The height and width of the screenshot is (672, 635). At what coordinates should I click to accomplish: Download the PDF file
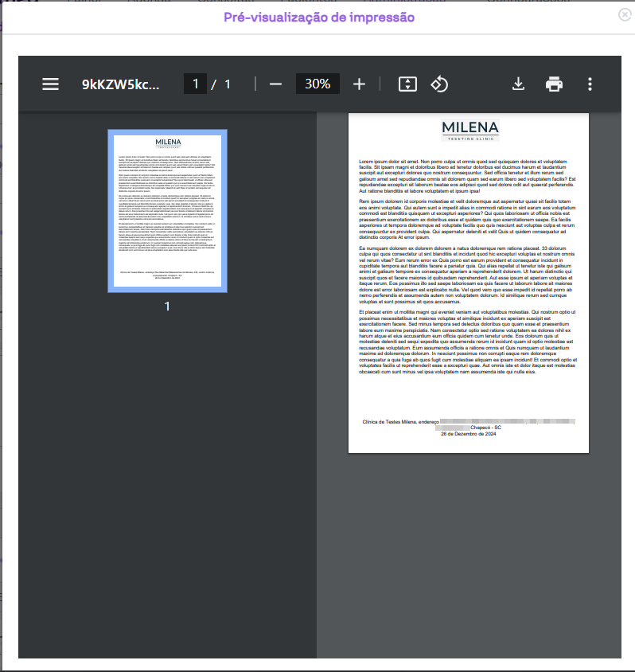pos(518,84)
